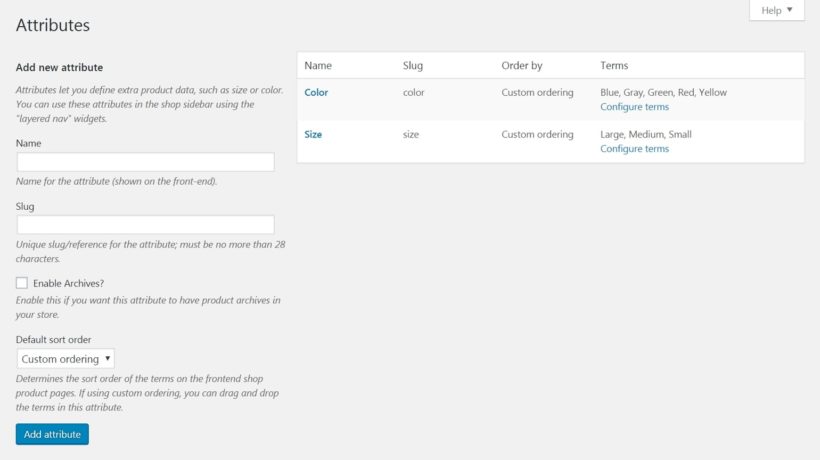Select the 'size' slug cell
820x460 pixels.
[411, 134]
